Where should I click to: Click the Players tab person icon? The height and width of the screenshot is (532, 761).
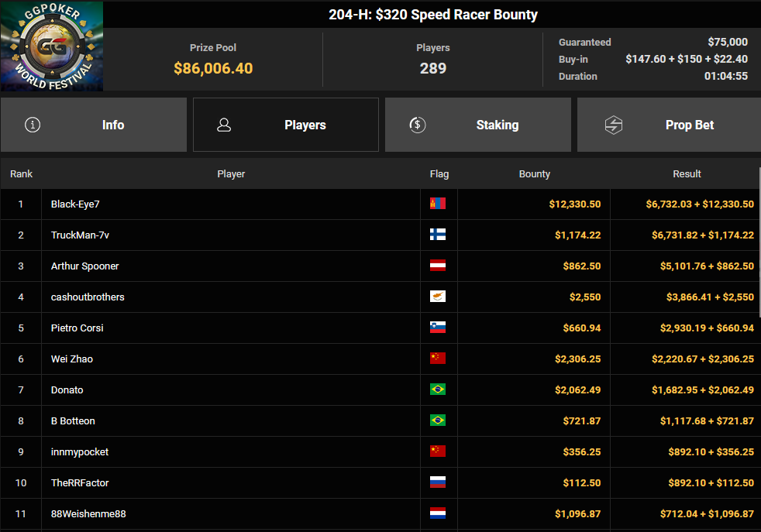tap(224, 125)
